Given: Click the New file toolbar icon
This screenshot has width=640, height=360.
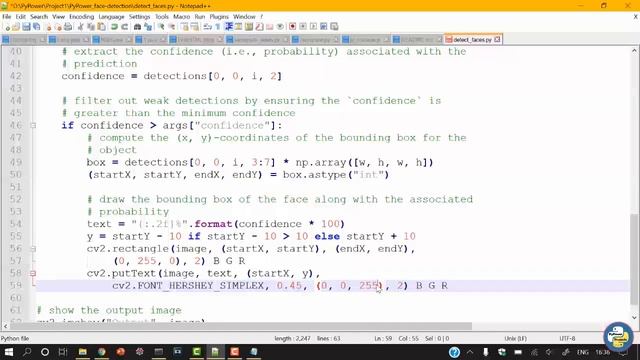Looking at the screenshot, I should pos(7,27).
